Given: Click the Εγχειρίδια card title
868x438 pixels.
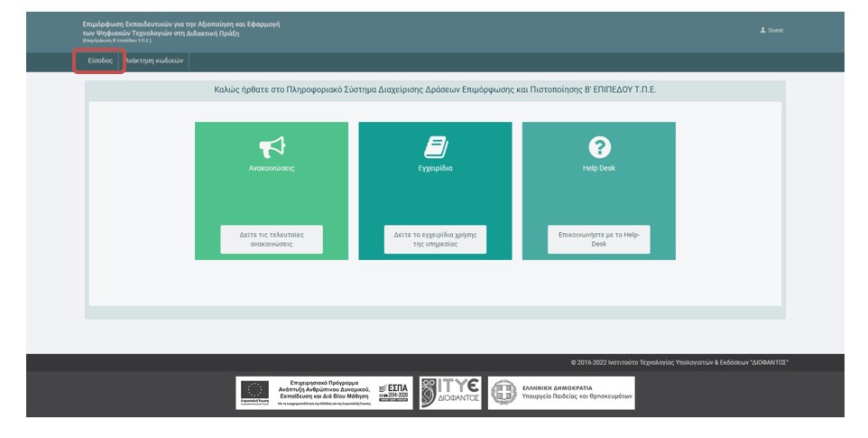Looking at the screenshot, I should [x=435, y=168].
